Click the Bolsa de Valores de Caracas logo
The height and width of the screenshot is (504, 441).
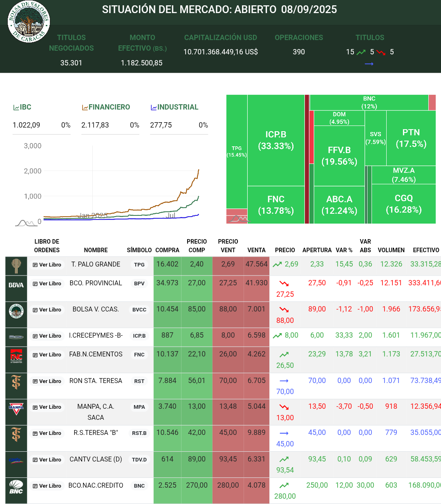(29, 22)
